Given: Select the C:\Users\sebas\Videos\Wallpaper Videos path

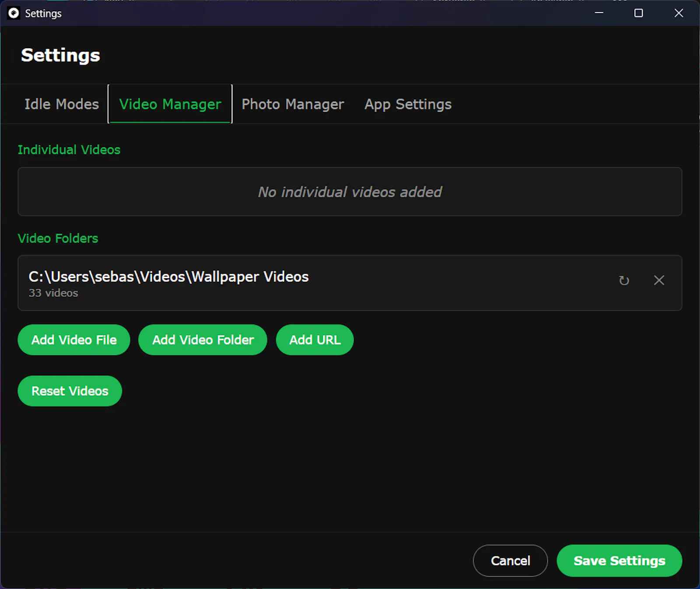Looking at the screenshot, I should [x=168, y=277].
